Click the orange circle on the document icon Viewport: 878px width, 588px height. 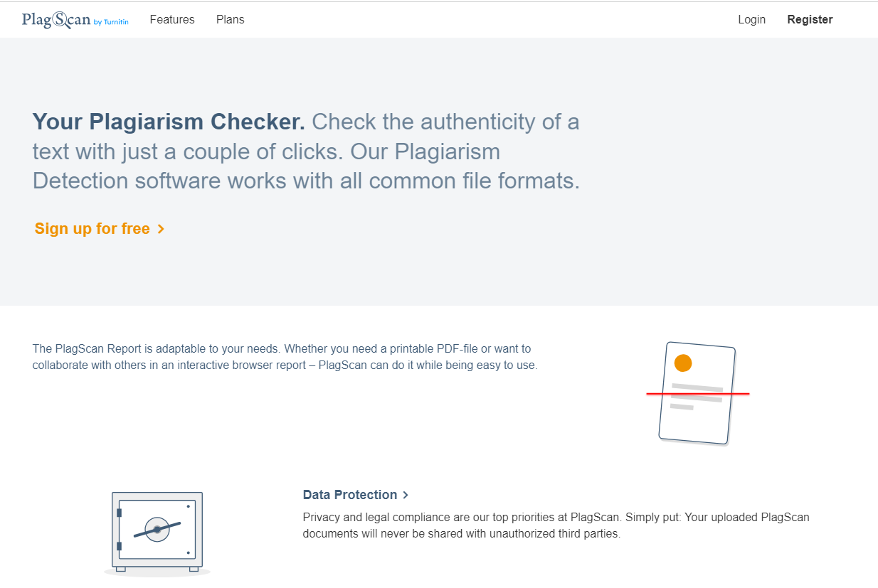683,363
